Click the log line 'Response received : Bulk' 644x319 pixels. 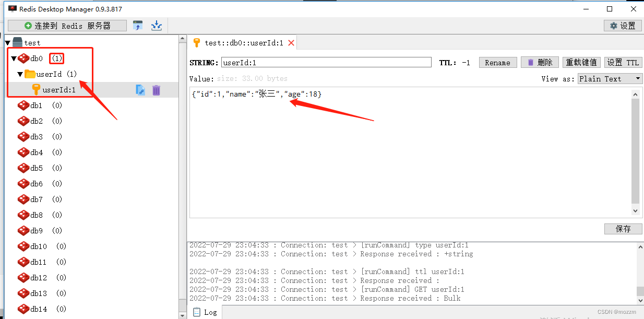click(x=325, y=298)
